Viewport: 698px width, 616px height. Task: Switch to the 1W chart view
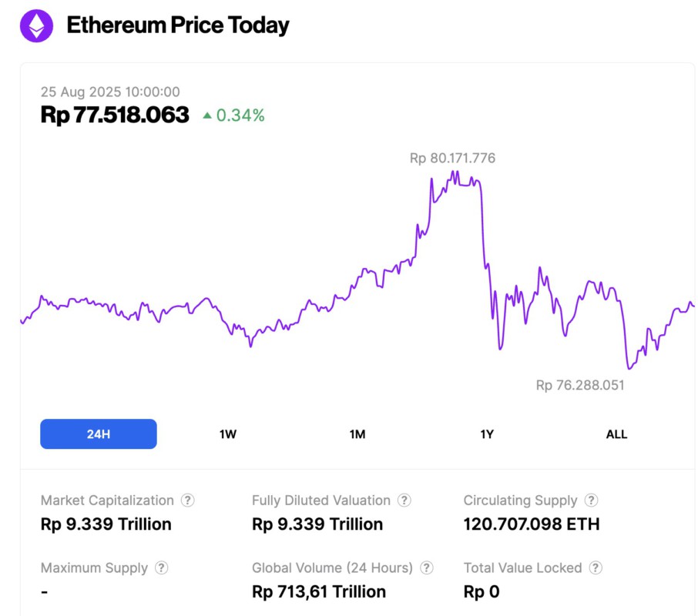click(227, 434)
